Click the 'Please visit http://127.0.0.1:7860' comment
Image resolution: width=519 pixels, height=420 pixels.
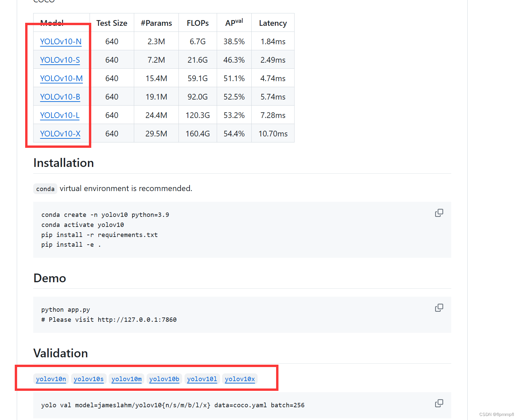tap(109, 320)
